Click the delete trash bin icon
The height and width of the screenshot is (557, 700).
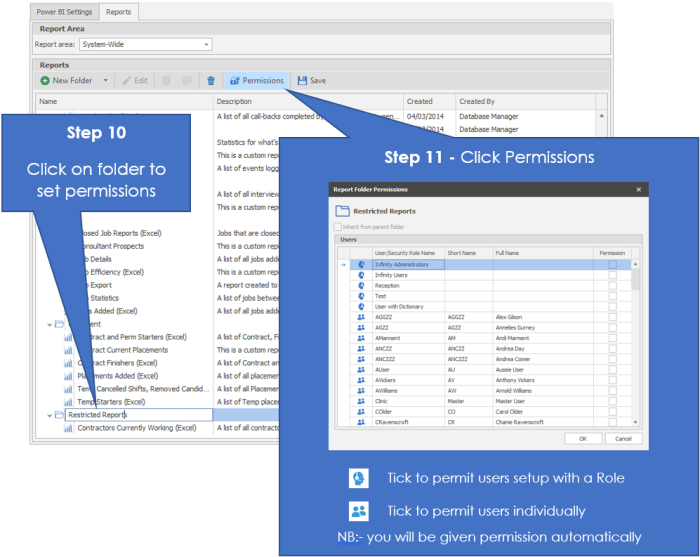point(210,80)
